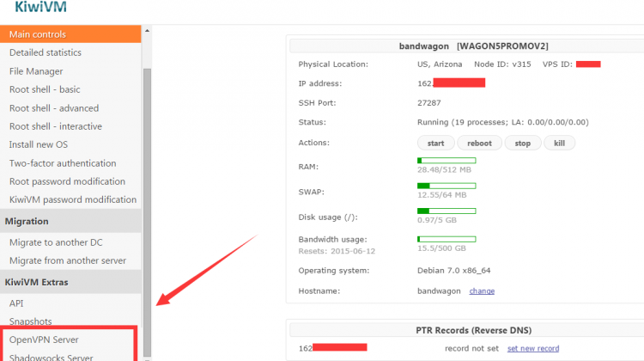Viewport: 644px width, 361px height.
Task: Click the RAM usage bar
Action: [x=447, y=161]
